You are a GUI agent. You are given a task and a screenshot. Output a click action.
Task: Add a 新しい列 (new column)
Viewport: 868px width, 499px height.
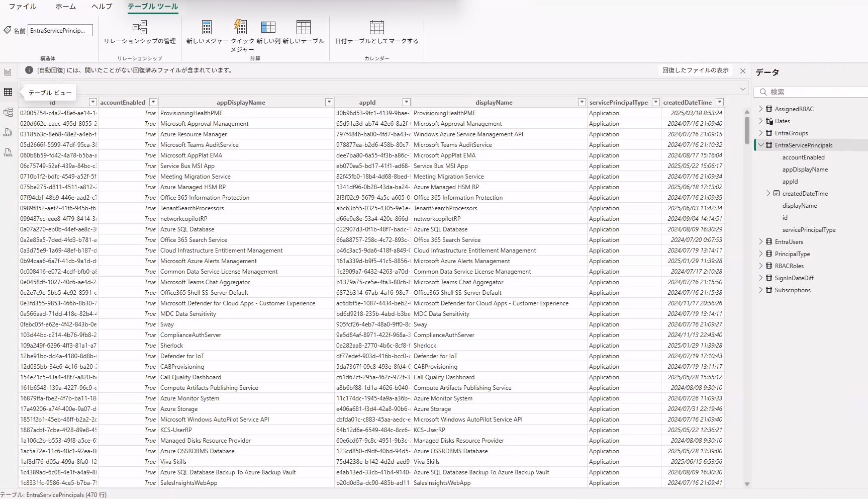click(x=269, y=34)
